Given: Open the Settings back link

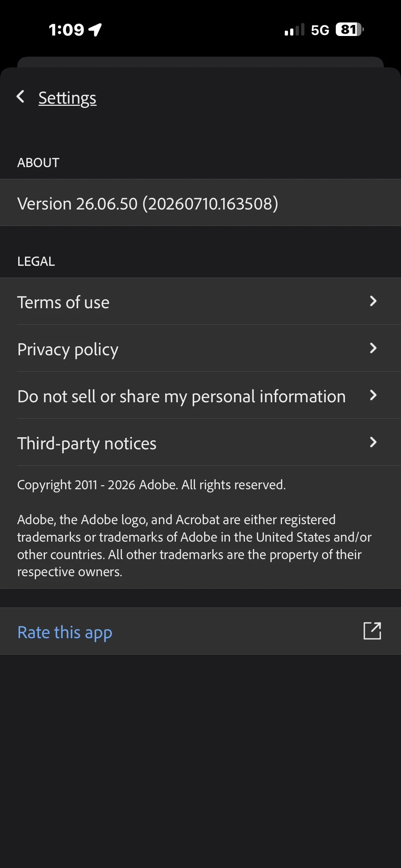Looking at the screenshot, I should (x=67, y=98).
